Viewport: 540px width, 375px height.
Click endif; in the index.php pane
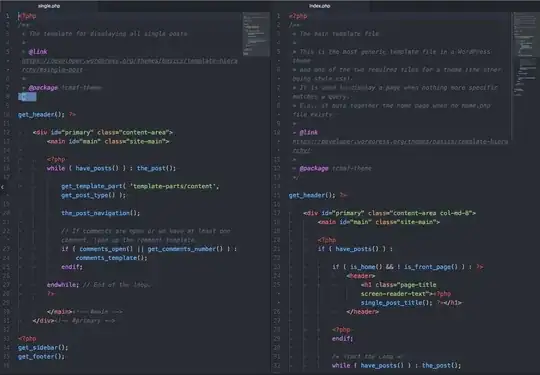pyautogui.click(x=343, y=338)
